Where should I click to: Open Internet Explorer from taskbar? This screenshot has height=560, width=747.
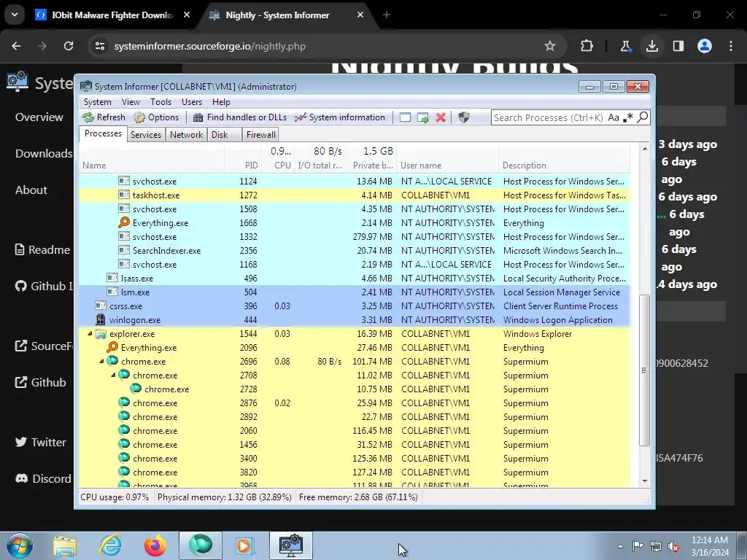(x=111, y=545)
